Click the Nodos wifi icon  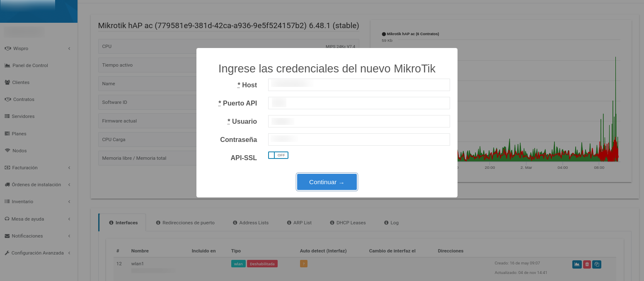pos(7,151)
